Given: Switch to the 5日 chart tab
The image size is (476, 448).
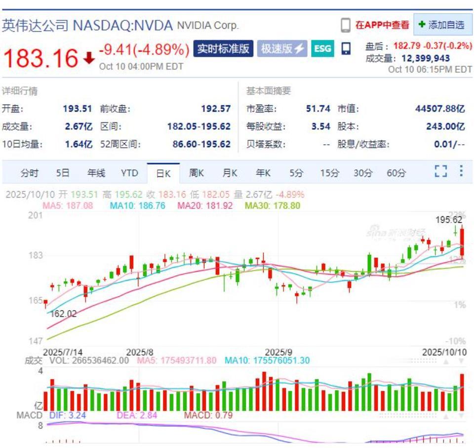Looking at the screenshot, I should click(63, 173).
